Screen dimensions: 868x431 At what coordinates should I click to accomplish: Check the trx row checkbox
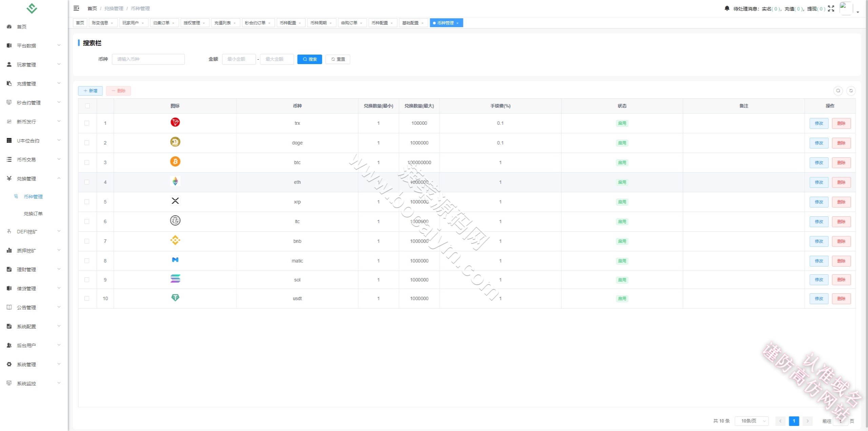[87, 123]
